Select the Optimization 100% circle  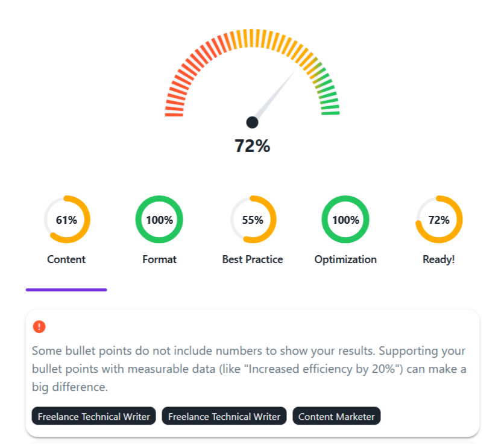pos(345,220)
